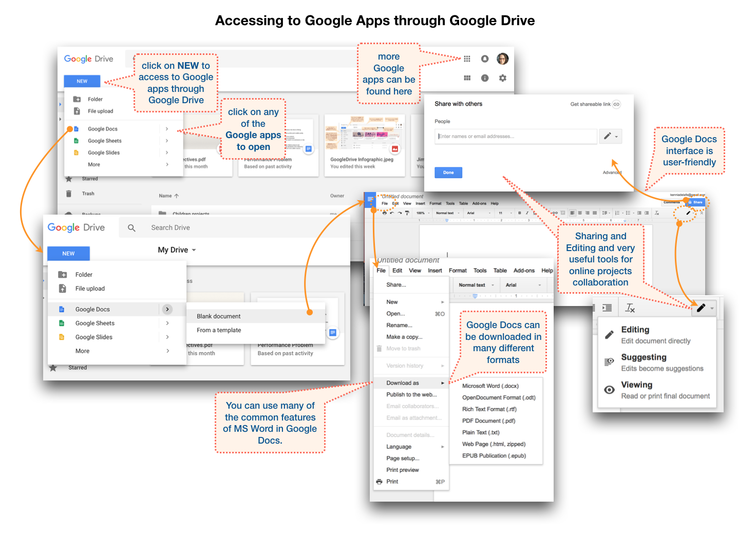Open the font size 11 dropdown
756x535 pixels.
click(x=505, y=213)
